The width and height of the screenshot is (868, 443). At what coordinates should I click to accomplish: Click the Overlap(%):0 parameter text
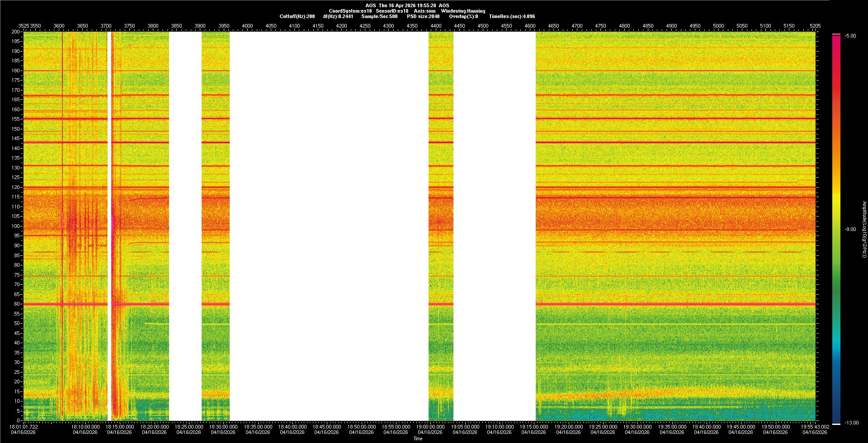463,16
